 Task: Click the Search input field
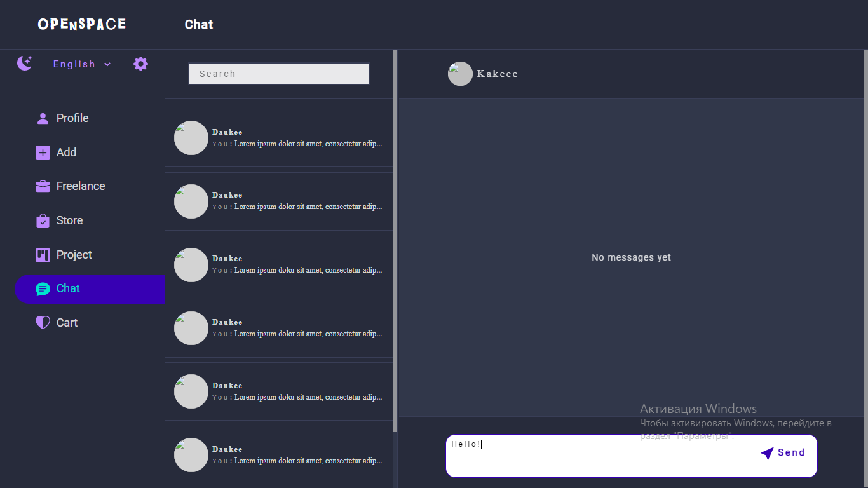coord(279,74)
